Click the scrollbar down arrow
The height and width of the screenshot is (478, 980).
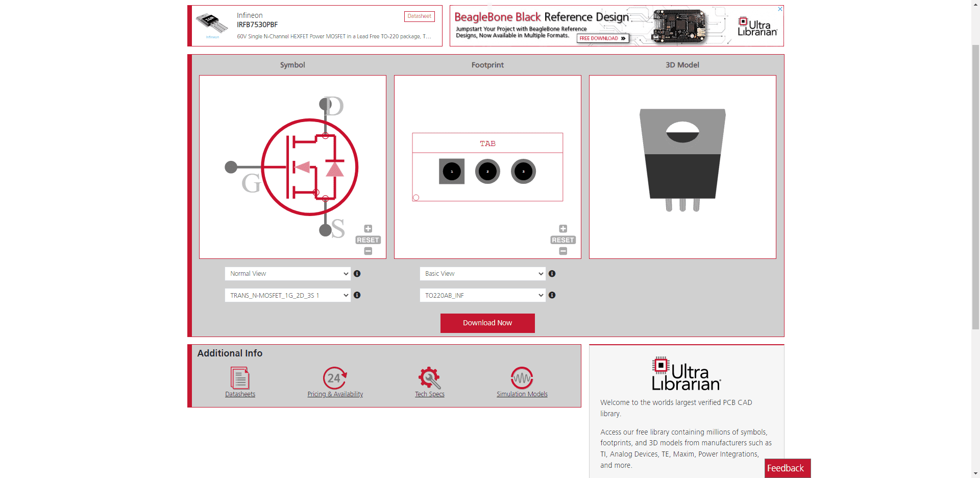coord(975,473)
